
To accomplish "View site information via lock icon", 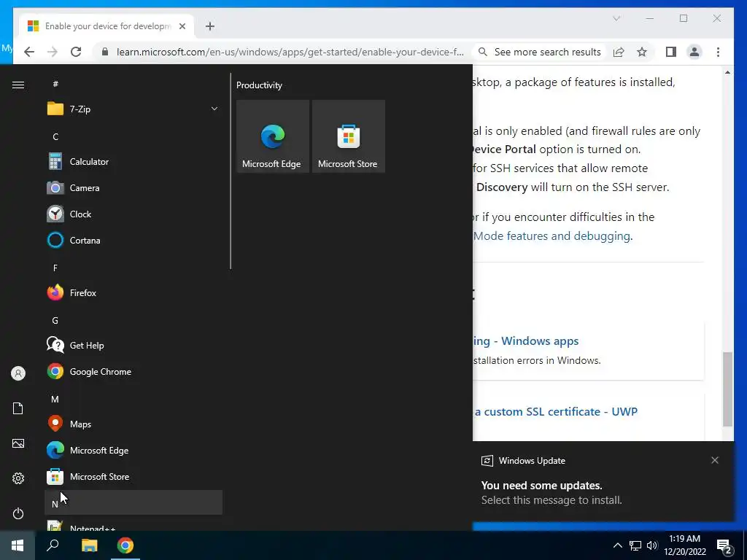I will (105, 52).
